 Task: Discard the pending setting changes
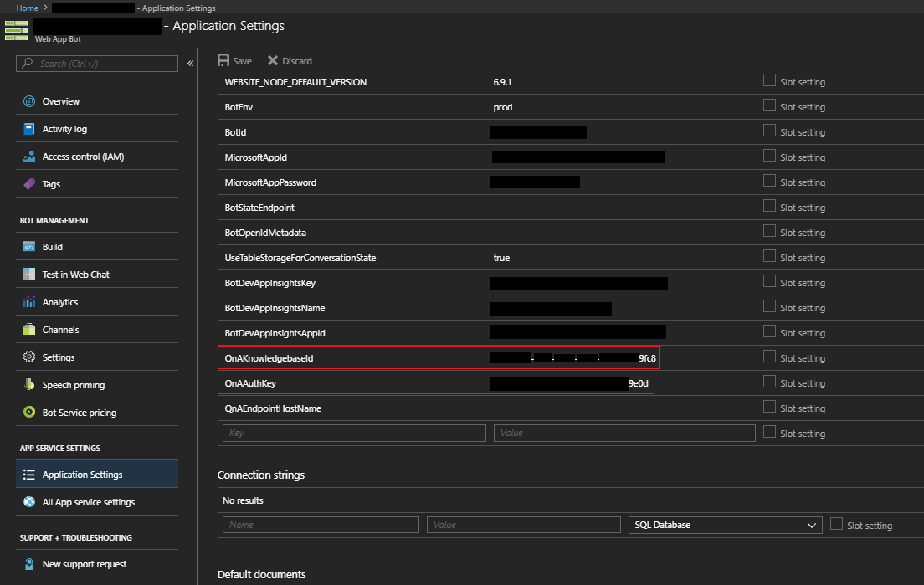(290, 60)
